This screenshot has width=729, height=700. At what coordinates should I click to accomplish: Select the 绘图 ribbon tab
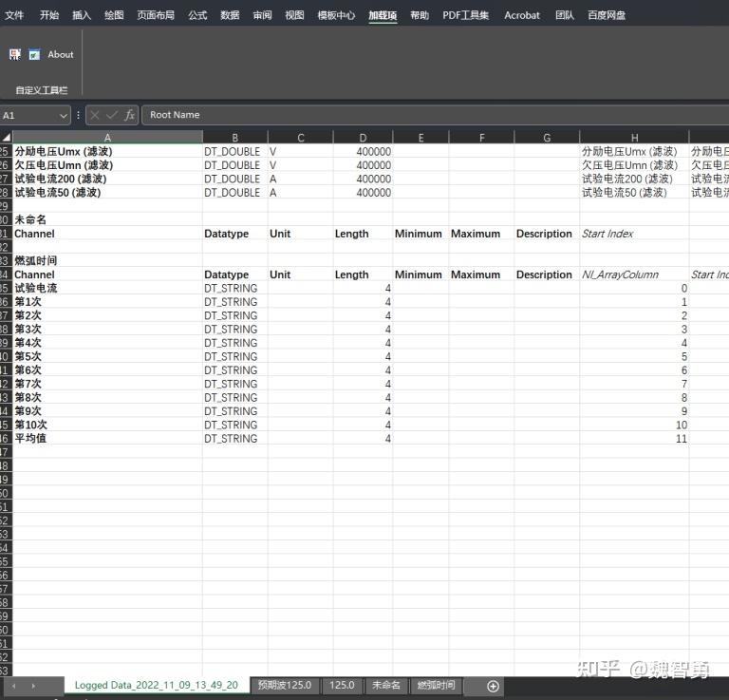pos(114,15)
